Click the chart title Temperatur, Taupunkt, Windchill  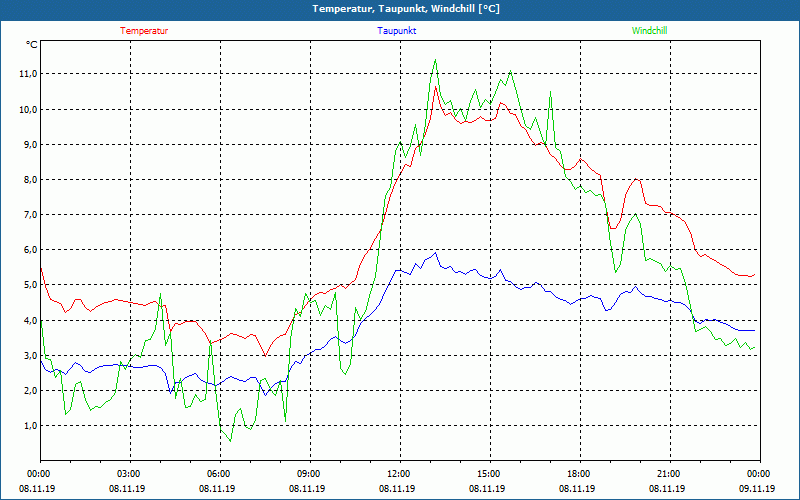click(406, 9)
